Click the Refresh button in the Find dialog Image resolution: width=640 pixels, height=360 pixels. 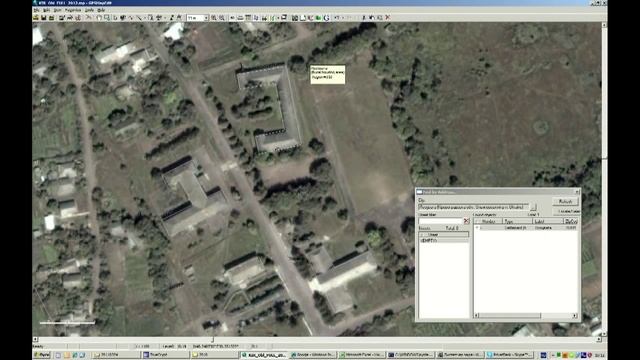565,202
